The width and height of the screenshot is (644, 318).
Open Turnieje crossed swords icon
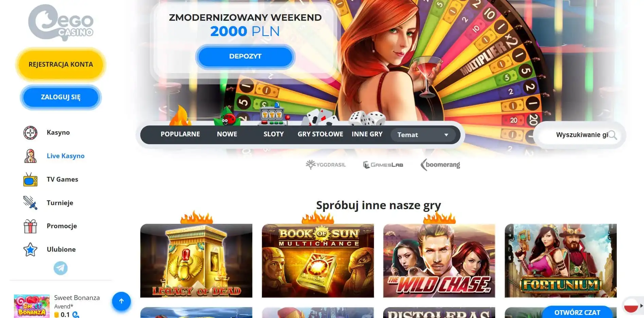(x=30, y=203)
